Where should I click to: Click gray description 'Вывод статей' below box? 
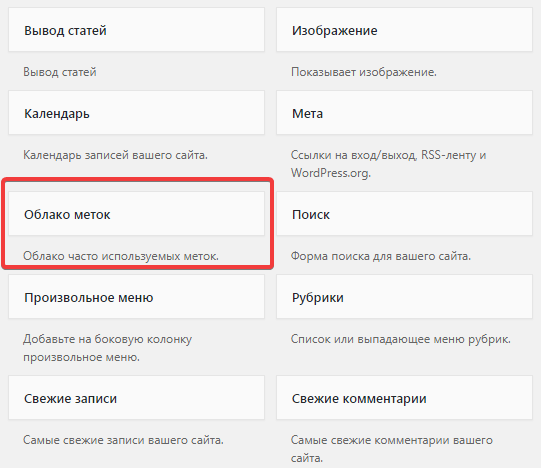pyautogui.click(x=60, y=72)
